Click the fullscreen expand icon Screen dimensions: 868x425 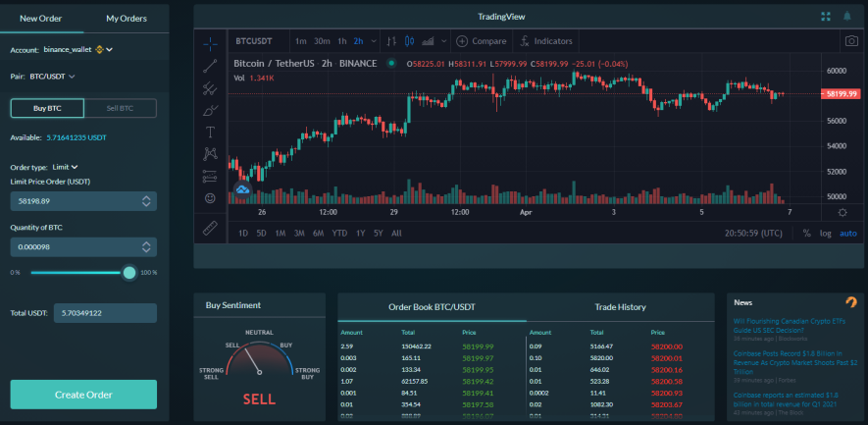[x=826, y=17]
